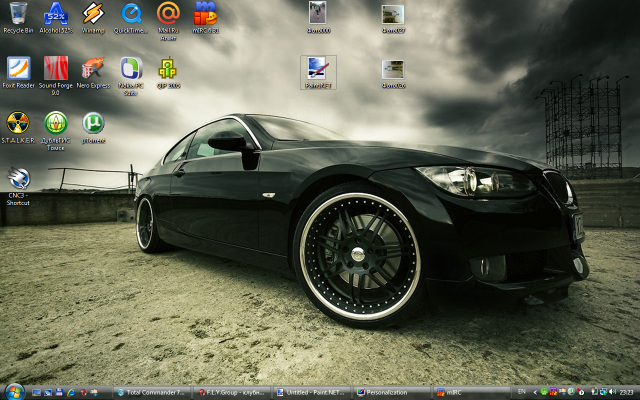
Task: Open the Recycle Bin desktop icon
Action: 18,18
